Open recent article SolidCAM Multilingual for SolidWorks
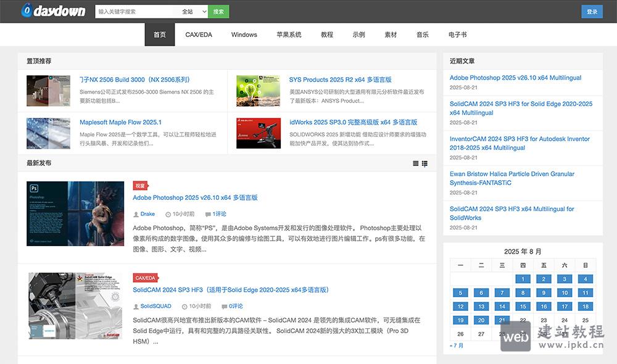617x364 pixels. 511,213
